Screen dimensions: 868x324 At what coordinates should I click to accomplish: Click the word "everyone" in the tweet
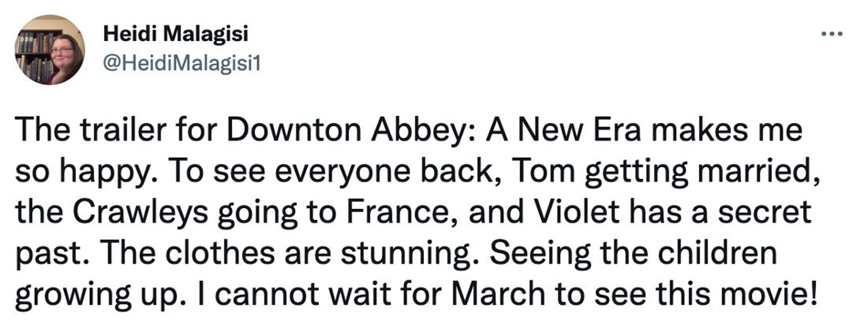(x=342, y=172)
